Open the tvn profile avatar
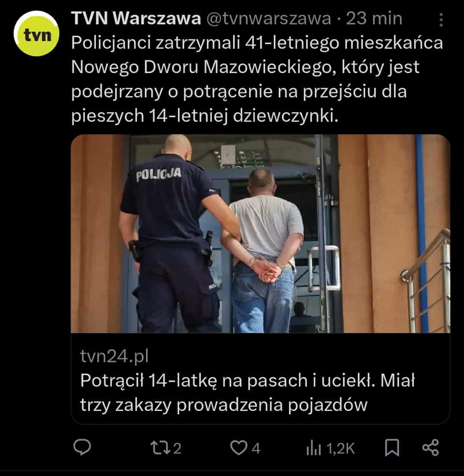Image resolution: width=464 pixels, height=476 pixels. 36,34
